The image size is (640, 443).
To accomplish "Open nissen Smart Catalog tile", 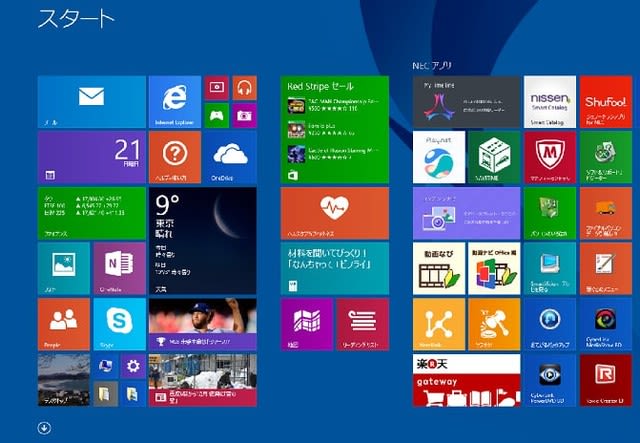I will pos(550,102).
